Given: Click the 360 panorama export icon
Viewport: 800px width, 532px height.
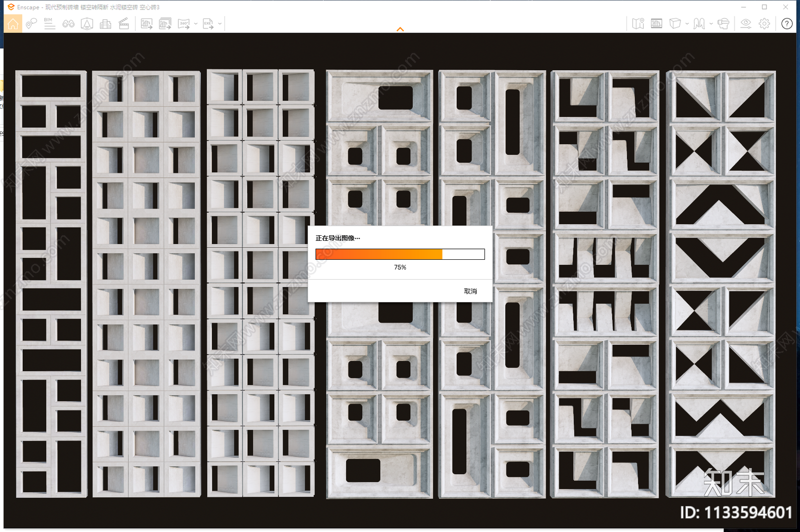Looking at the screenshot, I should coord(184,23).
